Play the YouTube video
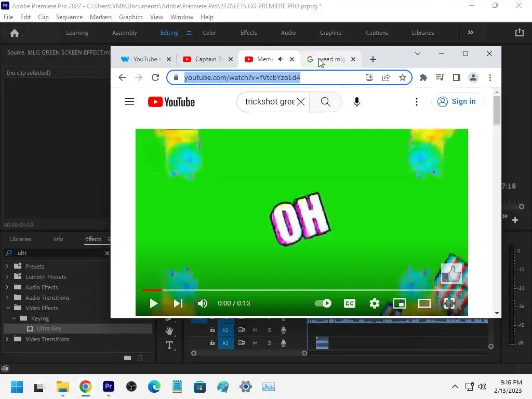This screenshot has width=532, height=399. click(x=153, y=303)
